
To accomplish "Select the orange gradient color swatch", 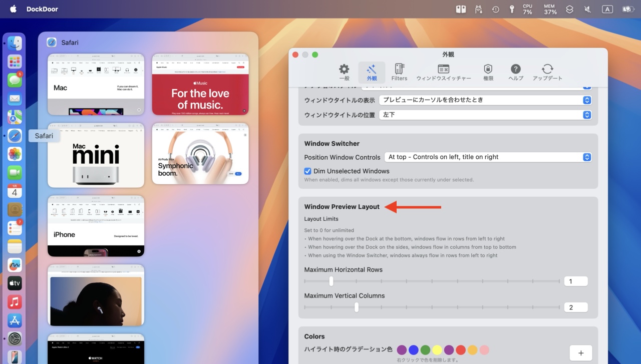I will point(472,350).
